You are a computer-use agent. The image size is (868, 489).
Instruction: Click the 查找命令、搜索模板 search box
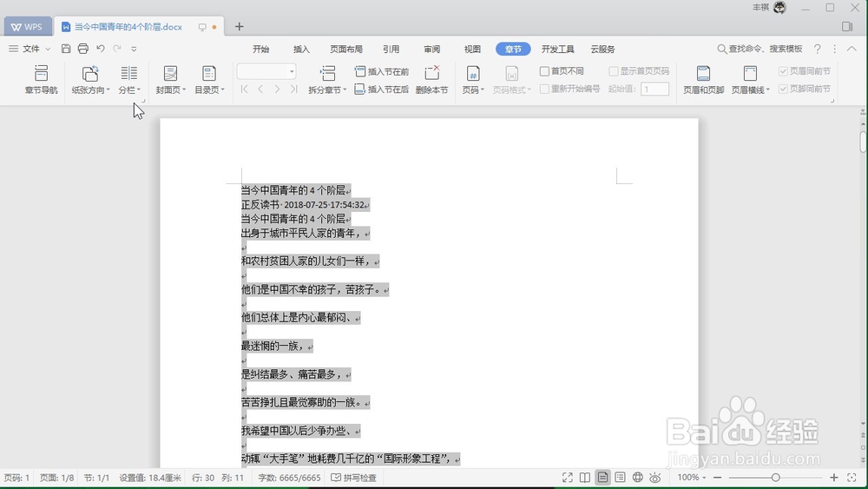759,49
